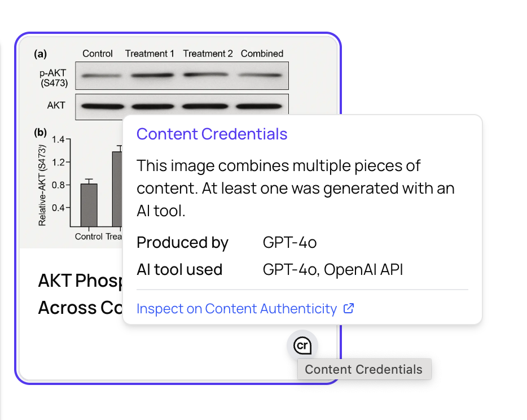Click the gray Content Credentials tooltip label
Viewport: 527px width, 420px height.
pyautogui.click(x=363, y=370)
